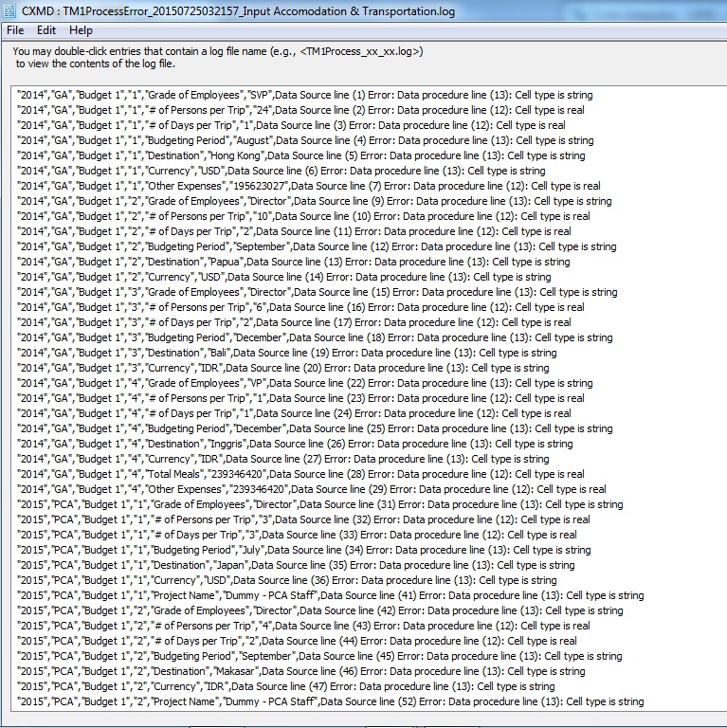Select log entry for Data Source line (17)
This screenshot has height=728, width=727.
tap(295, 322)
